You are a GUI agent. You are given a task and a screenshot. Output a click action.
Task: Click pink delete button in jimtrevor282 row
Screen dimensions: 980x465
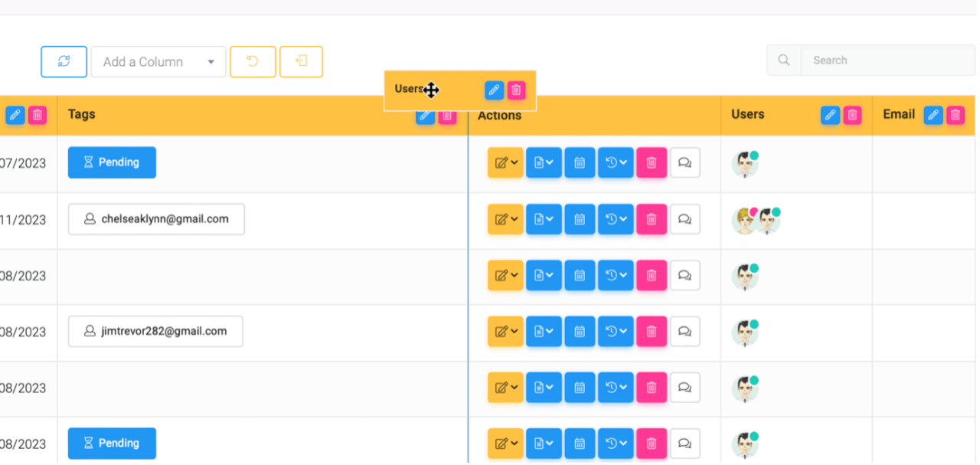(x=652, y=332)
